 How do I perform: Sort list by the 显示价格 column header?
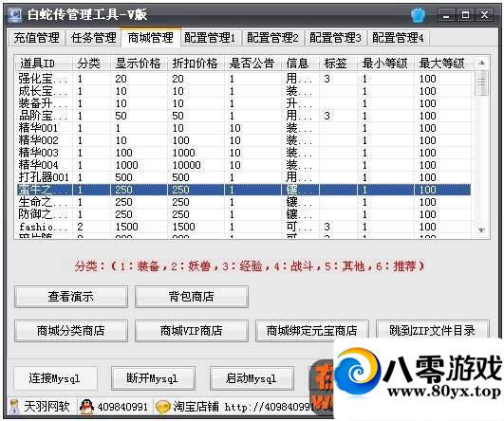click(x=139, y=64)
